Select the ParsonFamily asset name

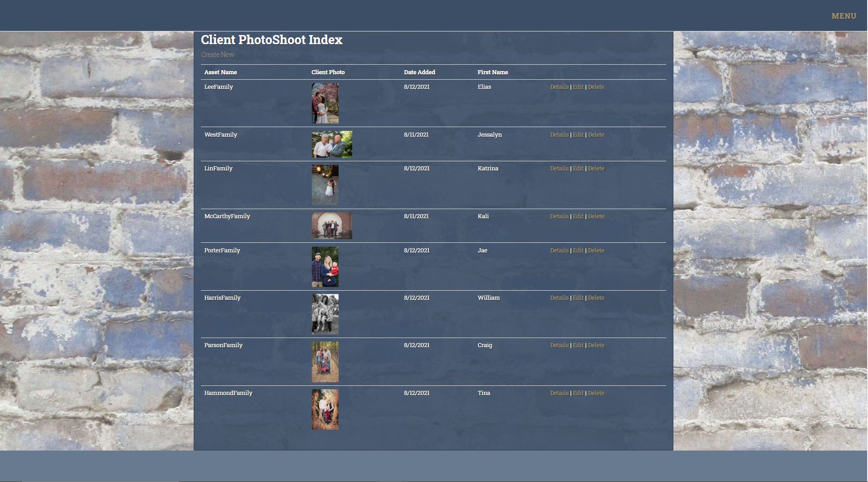[223, 345]
